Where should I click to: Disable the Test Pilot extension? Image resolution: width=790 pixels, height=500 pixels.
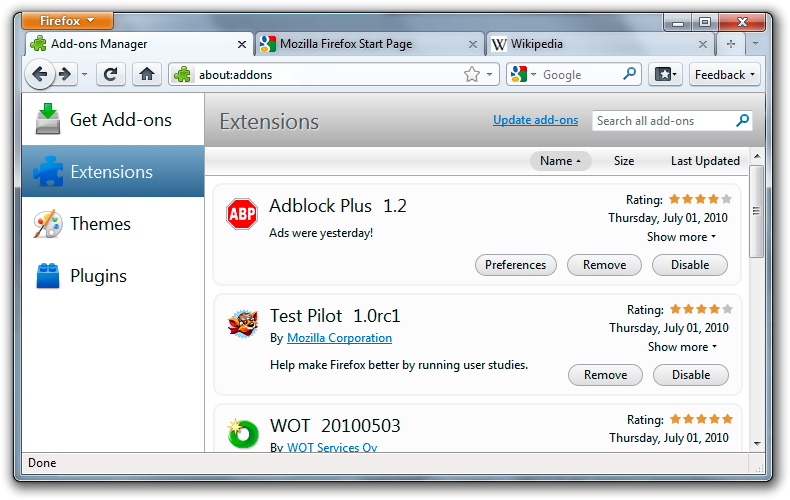pos(691,374)
